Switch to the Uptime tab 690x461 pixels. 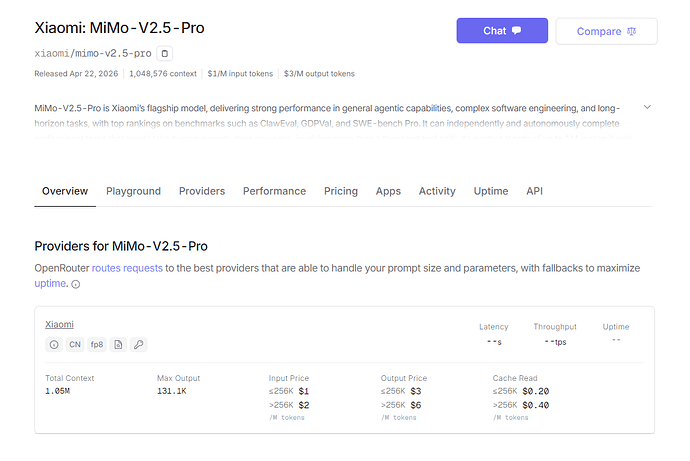click(491, 191)
